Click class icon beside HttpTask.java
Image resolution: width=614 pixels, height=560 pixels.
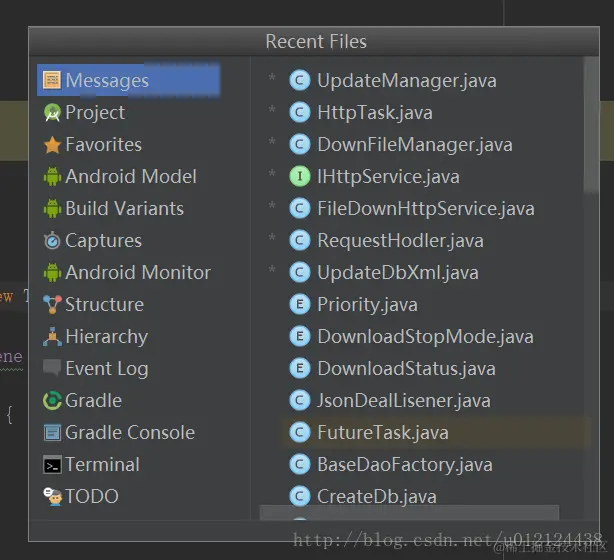tap(300, 113)
